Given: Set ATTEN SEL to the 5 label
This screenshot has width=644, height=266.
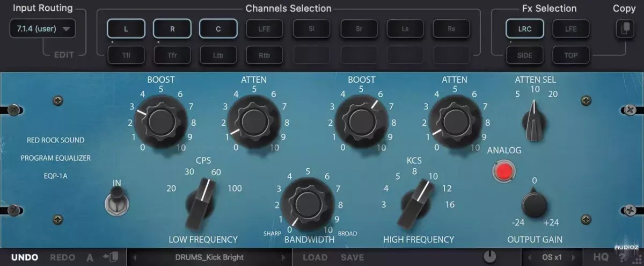Looking at the screenshot, I should tap(517, 95).
